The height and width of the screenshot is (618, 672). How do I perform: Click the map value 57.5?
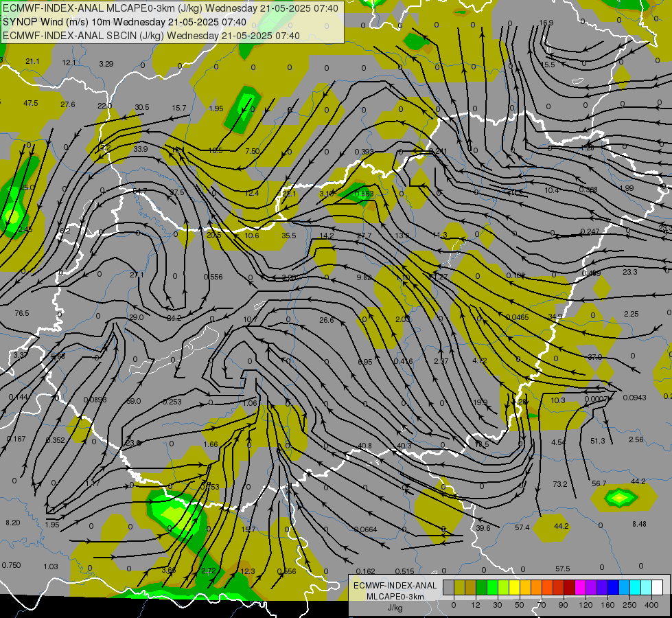(562, 569)
